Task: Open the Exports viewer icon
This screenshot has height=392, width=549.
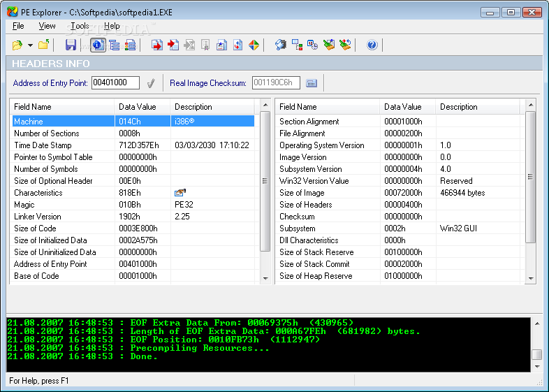Action: click(156, 45)
